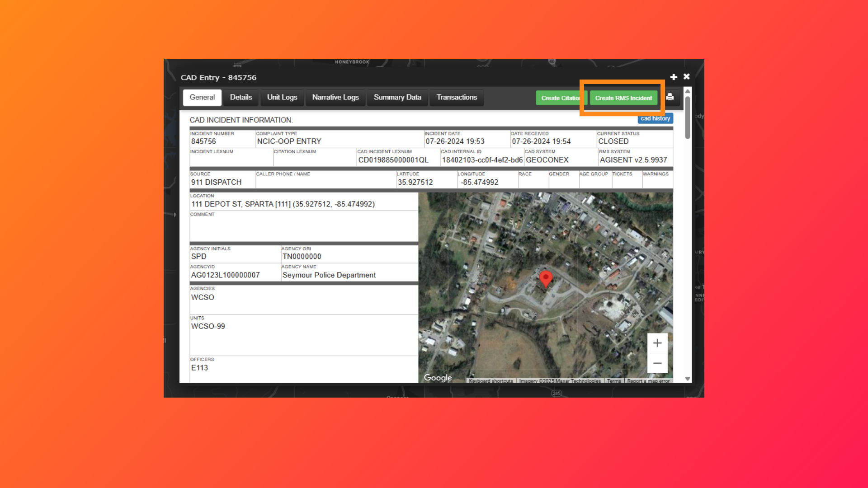
Task: Click the 911 DISPATCH source value
Action: click(216, 182)
